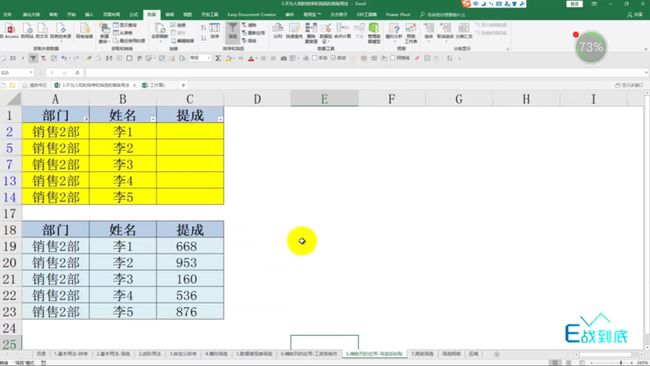
Task: Click the funnel filter icon in quick toolbar
Action: click(x=33, y=58)
